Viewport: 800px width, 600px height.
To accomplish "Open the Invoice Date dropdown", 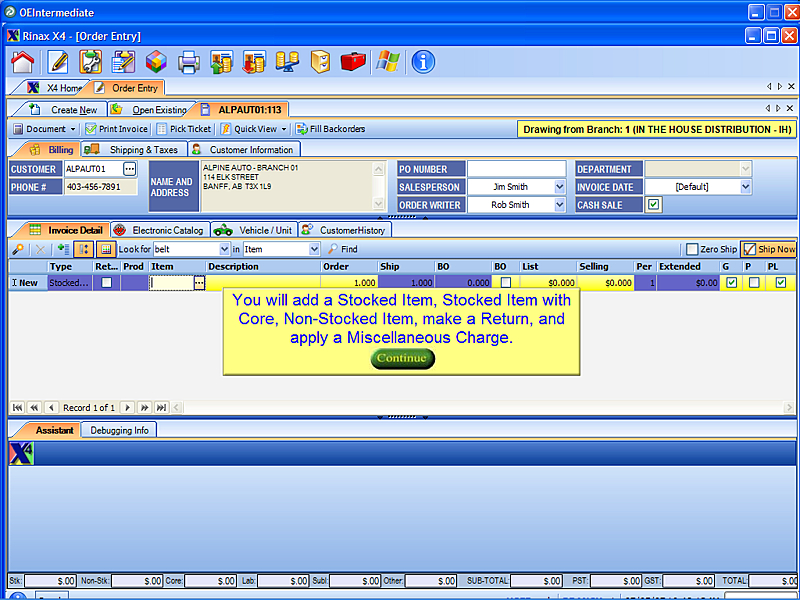I will [x=745, y=187].
